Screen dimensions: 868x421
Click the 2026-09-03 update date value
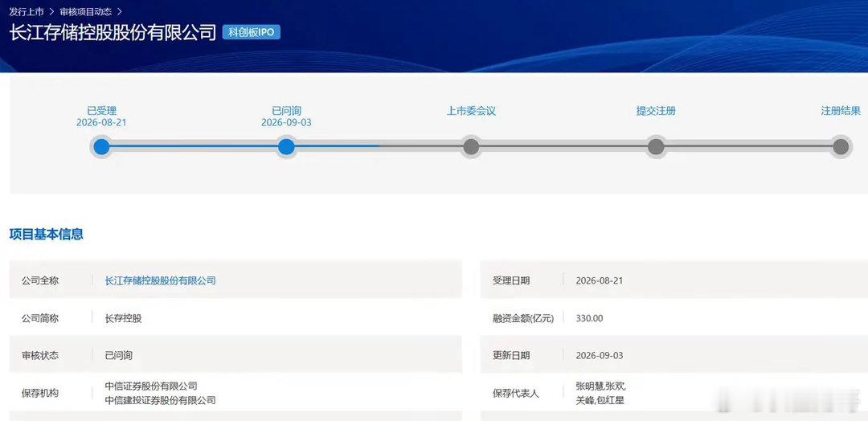[600, 355]
